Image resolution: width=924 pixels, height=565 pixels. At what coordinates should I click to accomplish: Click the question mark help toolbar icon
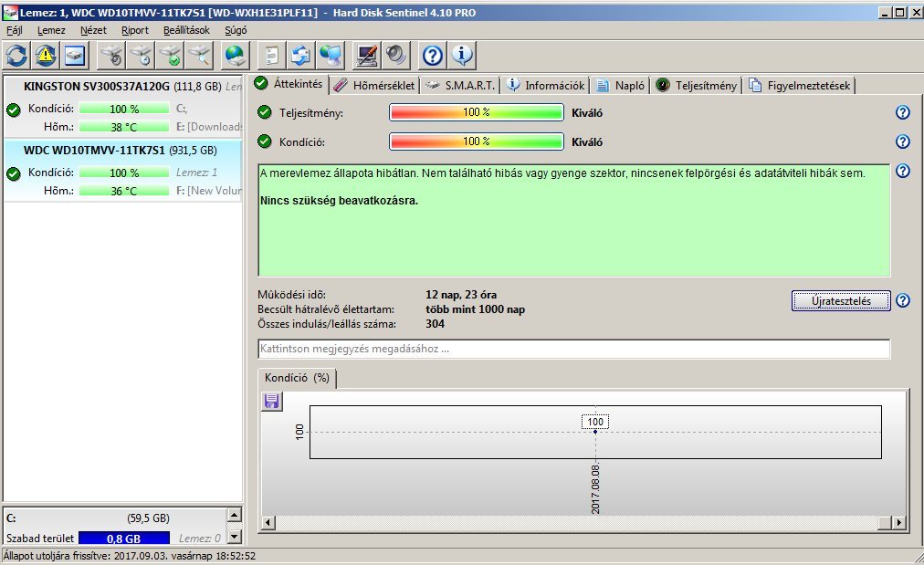tap(433, 56)
